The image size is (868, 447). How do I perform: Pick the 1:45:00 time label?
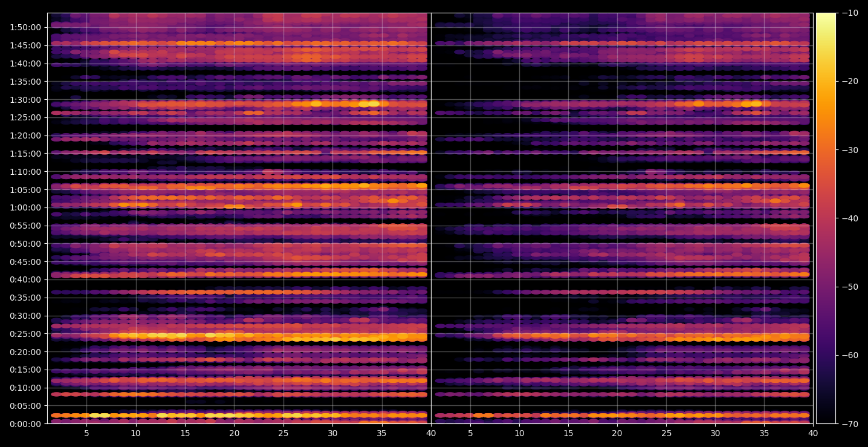(x=25, y=45)
